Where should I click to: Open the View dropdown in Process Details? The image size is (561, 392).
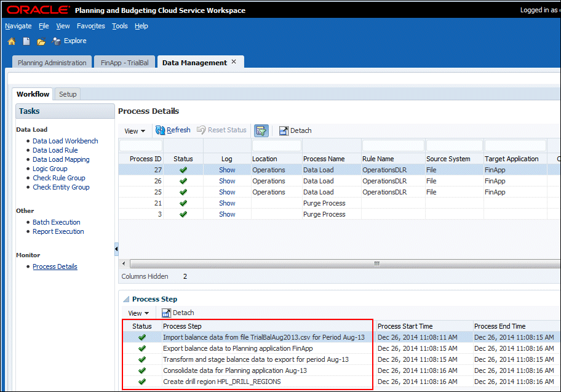coord(135,131)
